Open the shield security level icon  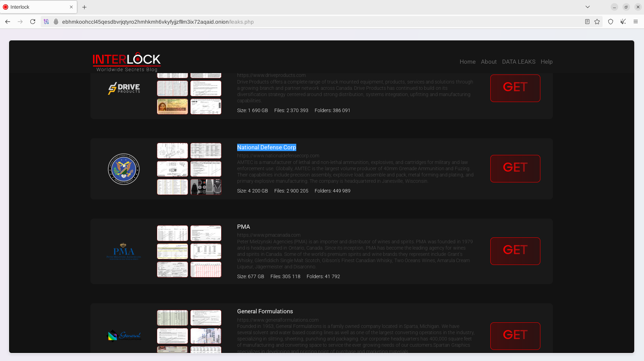click(x=611, y=22)
